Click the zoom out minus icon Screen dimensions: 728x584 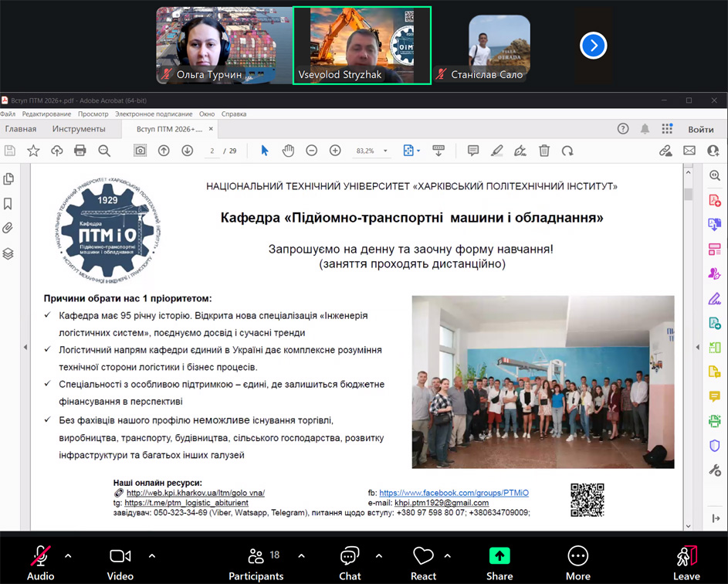click(311, 151)
